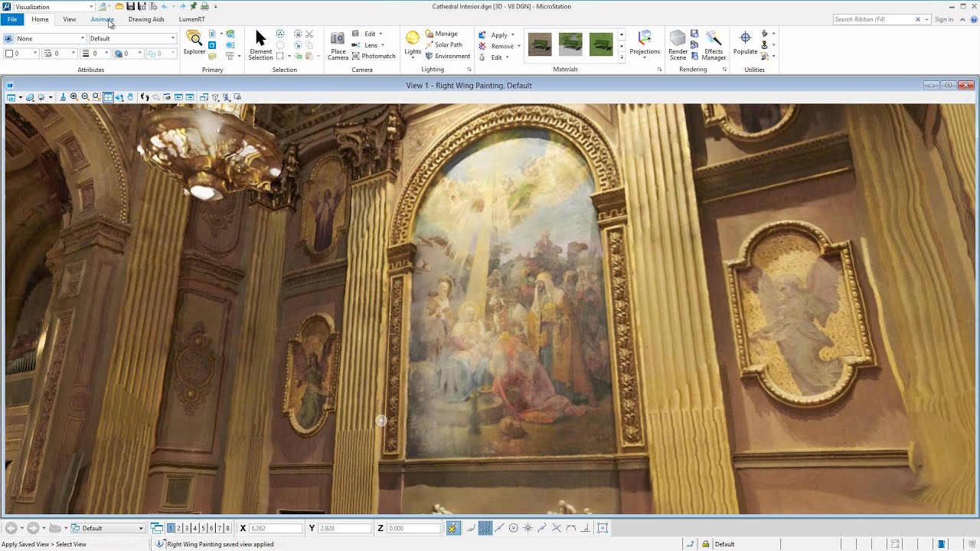Open the camera Lens dropdown
The width and height of the screenshot is (980, 551).
367,45
